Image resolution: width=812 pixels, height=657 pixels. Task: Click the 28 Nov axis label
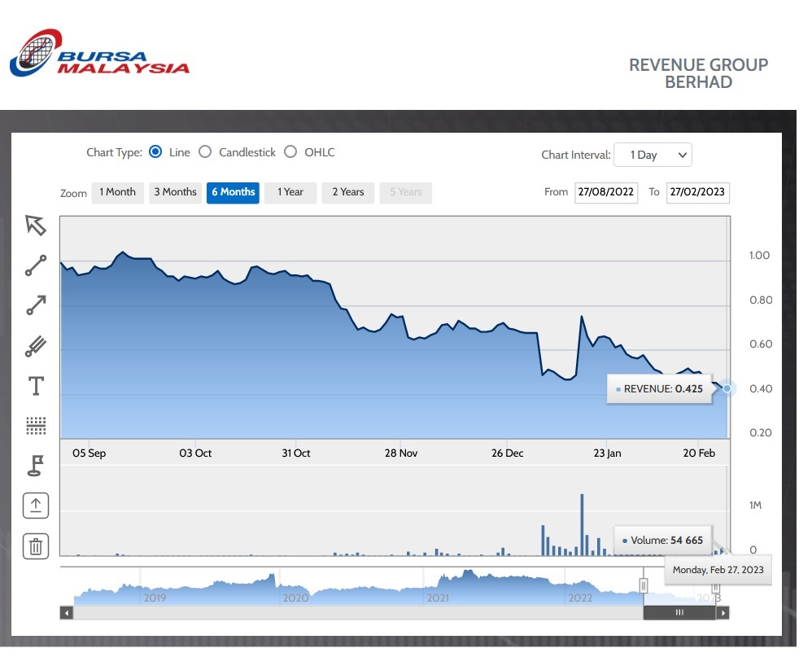(x=401, y=453)
